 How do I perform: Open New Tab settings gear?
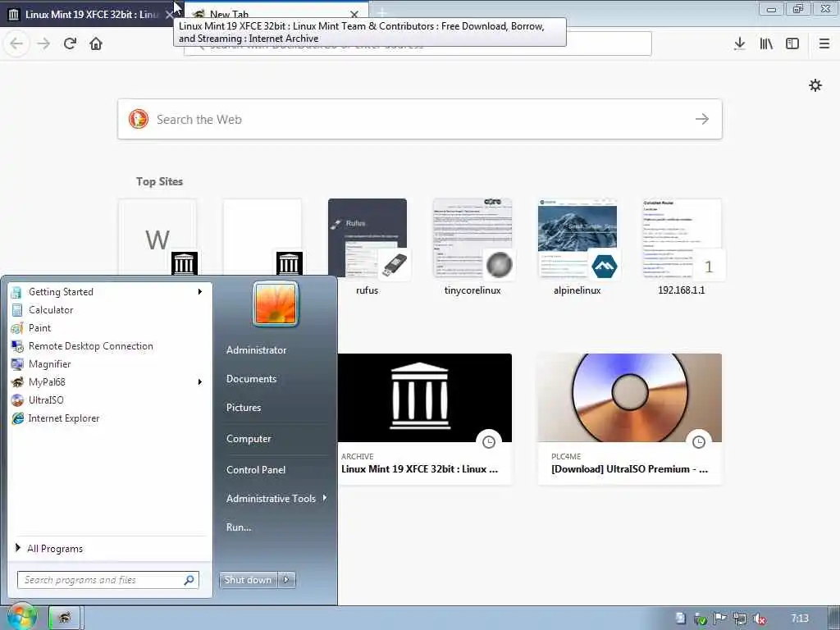815,85
